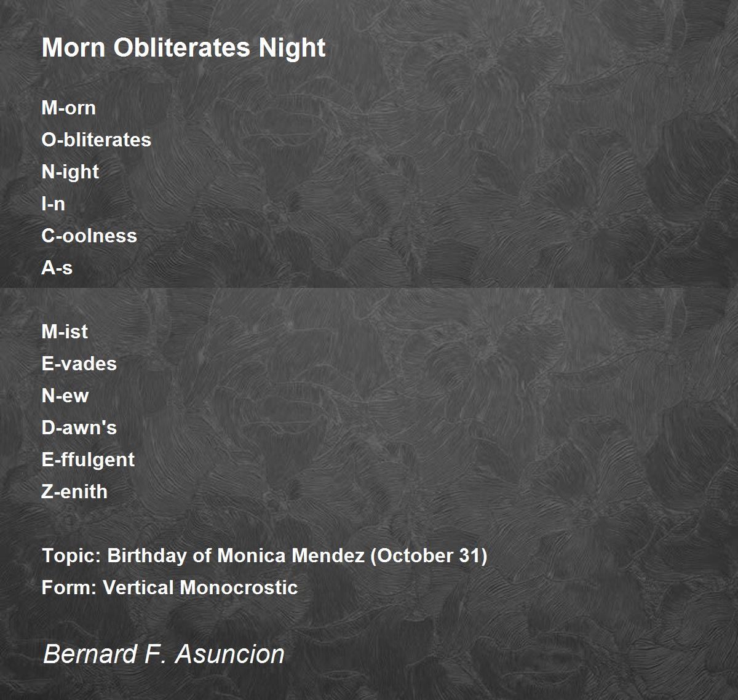This screenshot has width=738, height=700.
Task: Select the N-ight line
Action: point(70,172)
